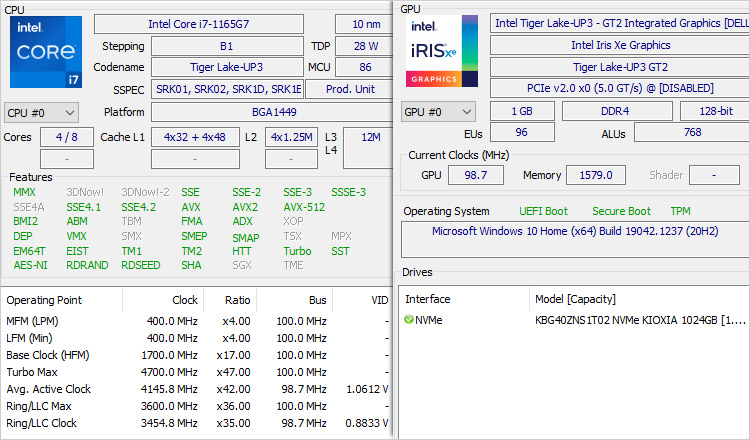Click the Ratio column header

tap(230, 300)
